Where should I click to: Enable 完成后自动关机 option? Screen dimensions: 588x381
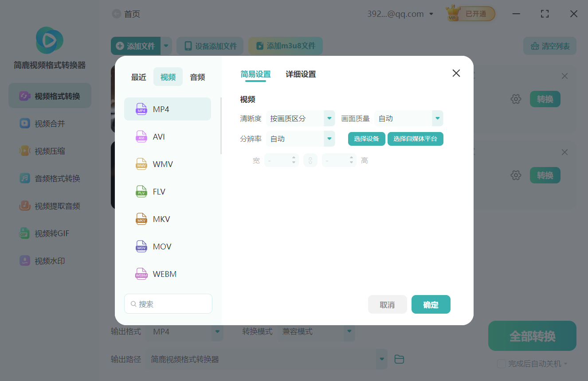click(x=502, y=363)
